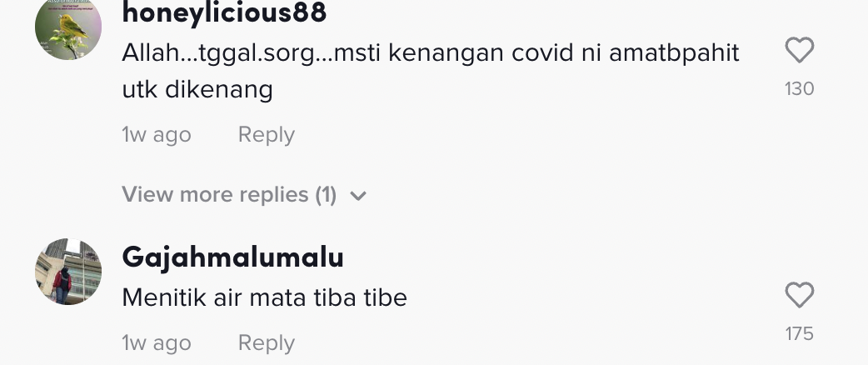The image size is (868, 365).
Task: Click the "utk dikenang" comment line
Action: pos(197,89)
